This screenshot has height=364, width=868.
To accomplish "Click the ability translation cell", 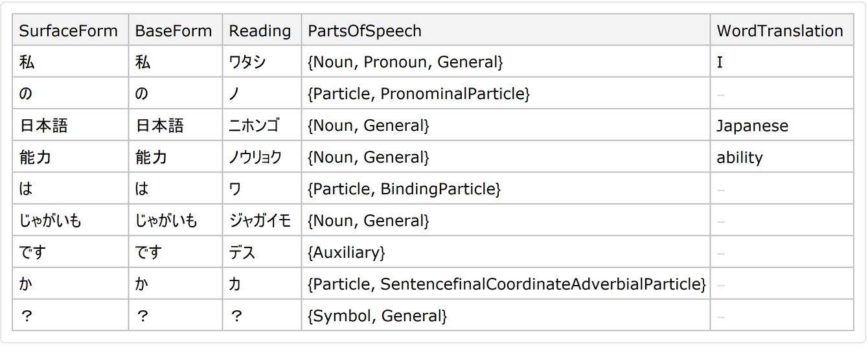I will (740, 157).
